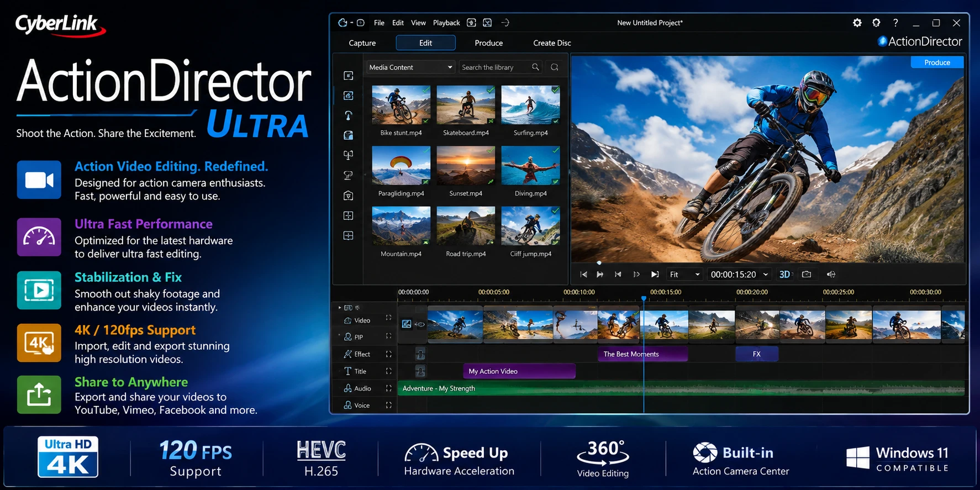This screenshot has width=980, height=490.
Task: Click the audio icon left of first video clip
Action: coord(420,324)
